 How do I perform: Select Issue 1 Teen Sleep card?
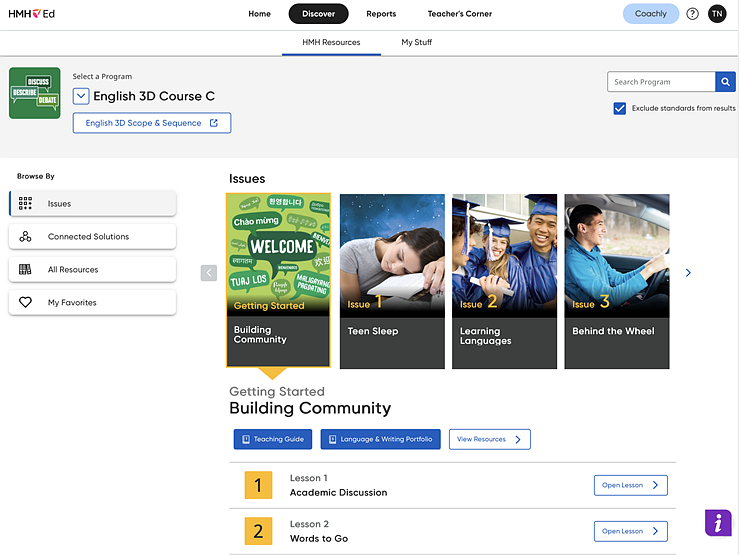tap(392, 281)
